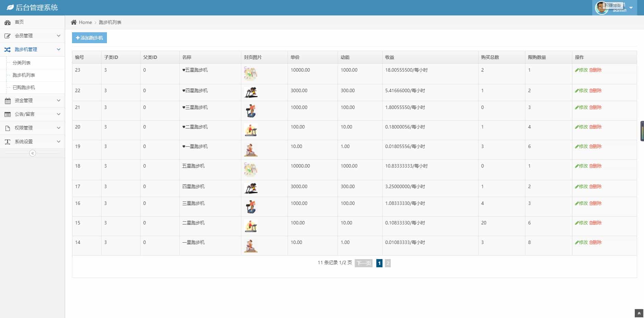
Task: Collapse the sidebar with the « button
Action: coord(32,153)
